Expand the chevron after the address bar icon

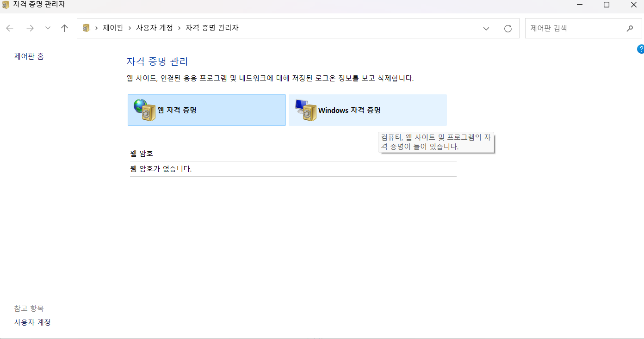pyautogui.click(x=96, y=28)
